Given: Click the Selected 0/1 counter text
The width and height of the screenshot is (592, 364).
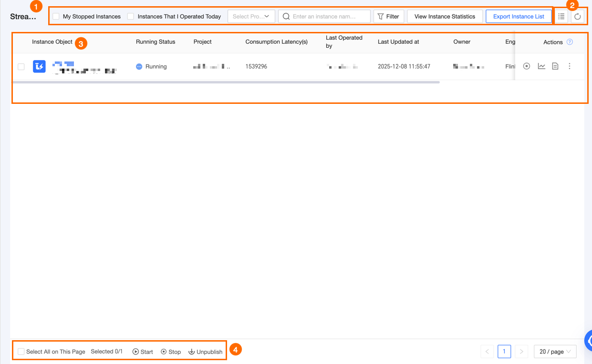Looking at the screenshot, I should [106, 352].
